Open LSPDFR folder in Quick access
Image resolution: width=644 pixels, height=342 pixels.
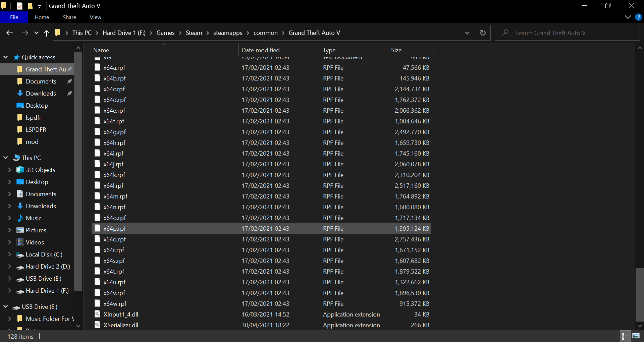click(x=36, y=130)
